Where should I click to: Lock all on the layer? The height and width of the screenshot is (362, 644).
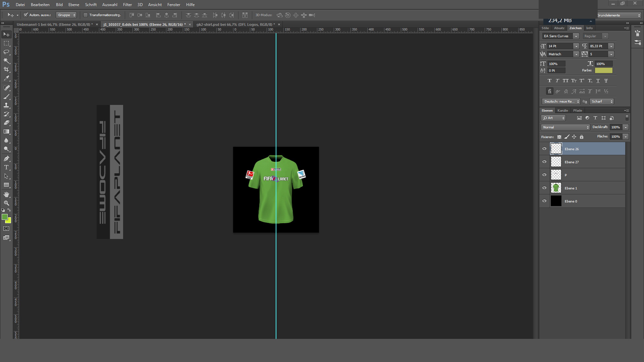point(582,137)
